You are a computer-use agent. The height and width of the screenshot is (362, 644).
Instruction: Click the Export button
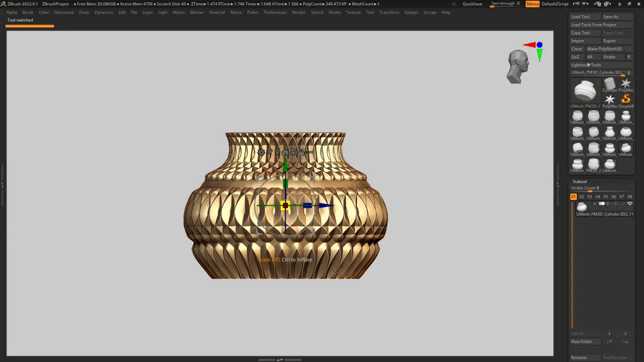coord(618,41)
